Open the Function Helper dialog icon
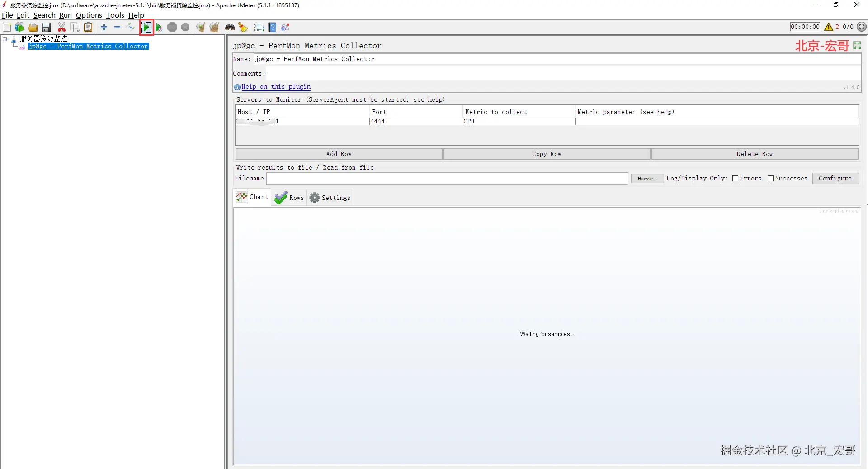This screenshot has width=868, height=469. (x=259, y=27)
